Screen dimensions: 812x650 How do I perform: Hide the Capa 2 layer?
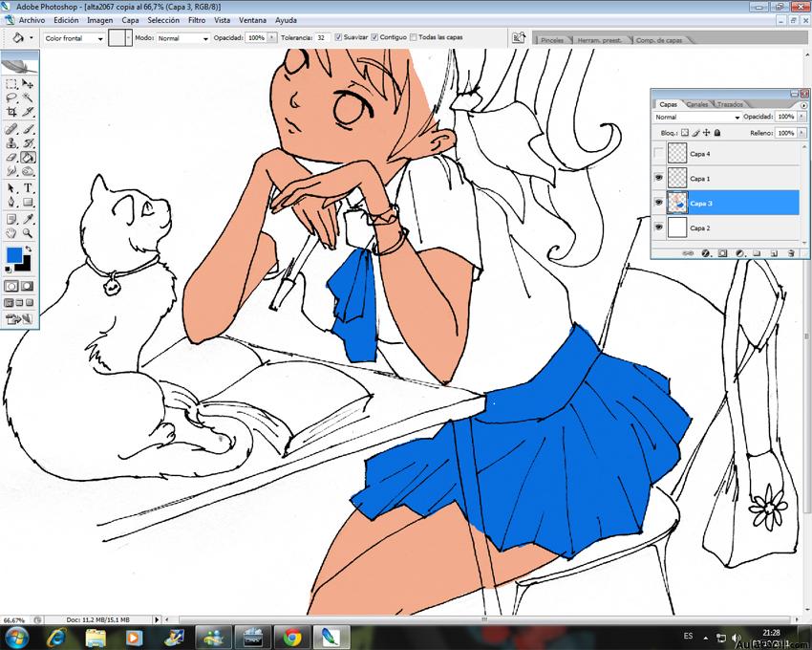coord(659,227)
